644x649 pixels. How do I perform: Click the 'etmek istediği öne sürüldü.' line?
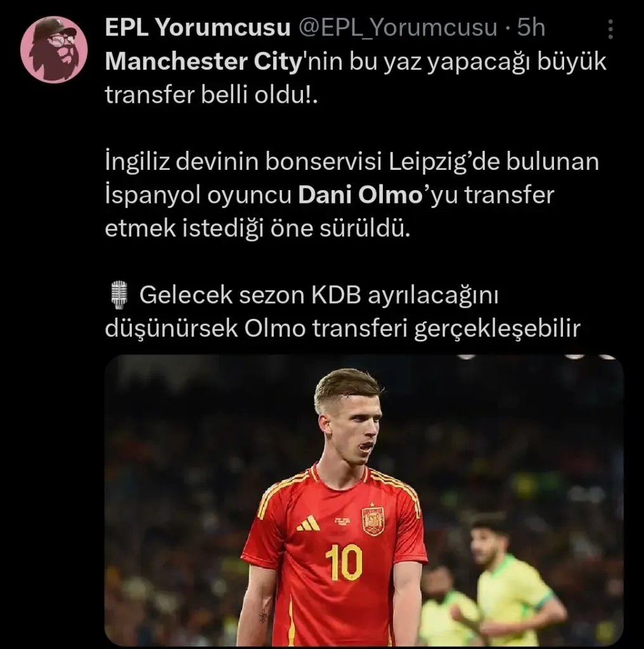tap(257, 228)
